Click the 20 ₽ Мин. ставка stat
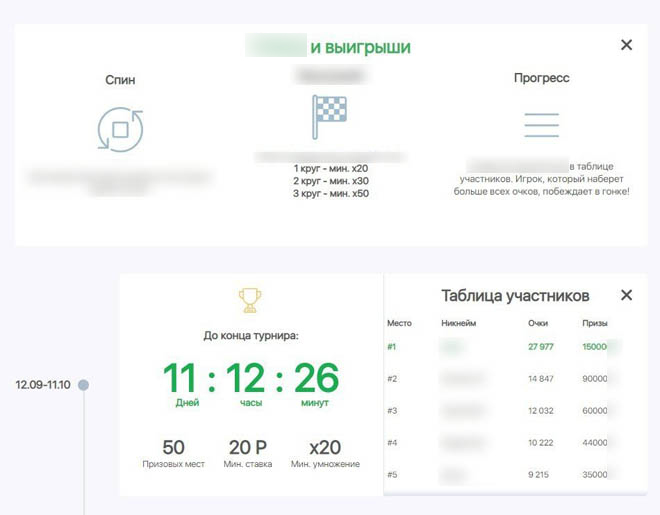Viewport: 660px width, 515px height. (249, 453)
